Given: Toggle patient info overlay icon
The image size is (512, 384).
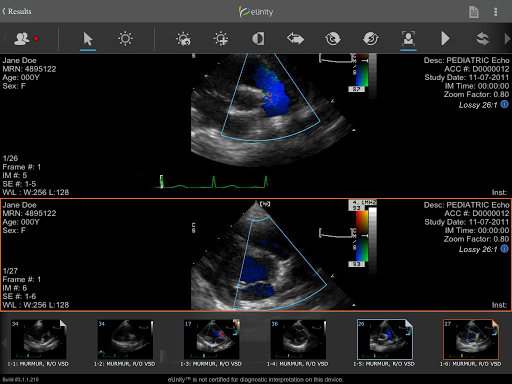Looking at the screenshot, I should click(408, 39).
